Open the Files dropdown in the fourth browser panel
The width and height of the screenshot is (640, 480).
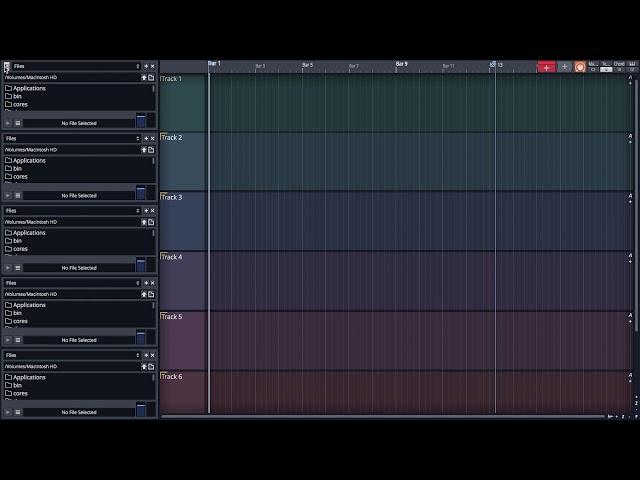coord(72,283)
